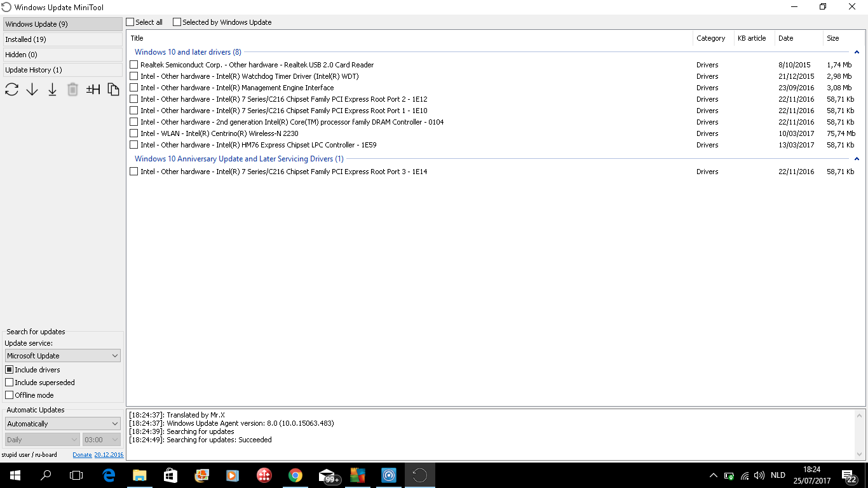The image size is (868, 488).
Task: Check the PCI Express Root Port 3 - 1E14 update
Action: (x=133, y=172)
